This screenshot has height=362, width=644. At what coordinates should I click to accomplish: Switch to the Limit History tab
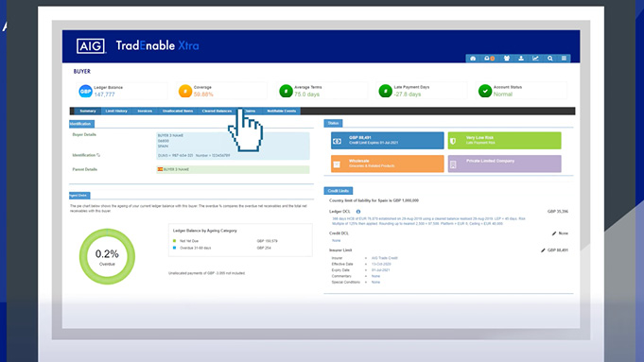pyautogui.click(x=116, y=111)
